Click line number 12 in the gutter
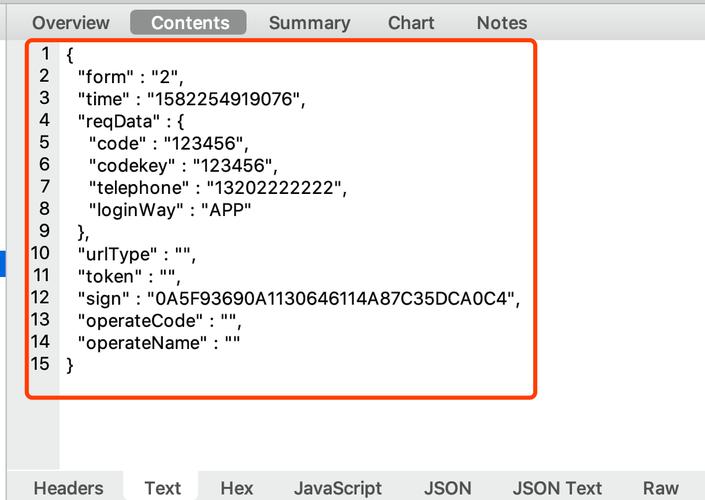 (39, 297)
